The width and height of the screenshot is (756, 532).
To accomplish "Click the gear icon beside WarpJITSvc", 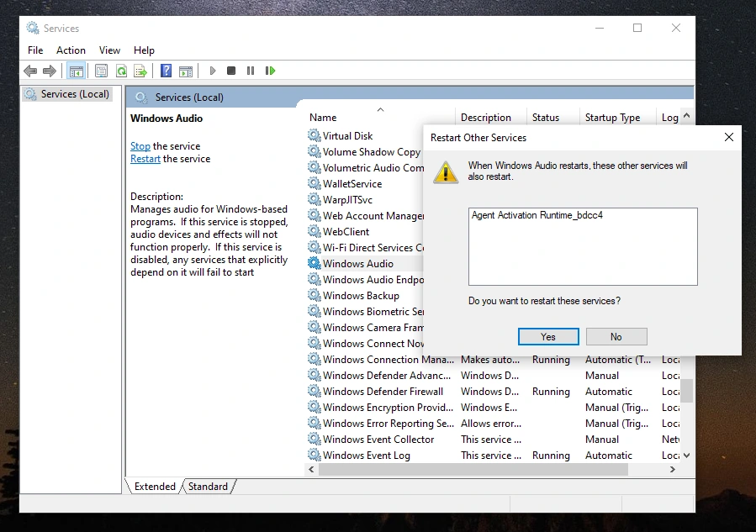I will (x=315, y=199).
